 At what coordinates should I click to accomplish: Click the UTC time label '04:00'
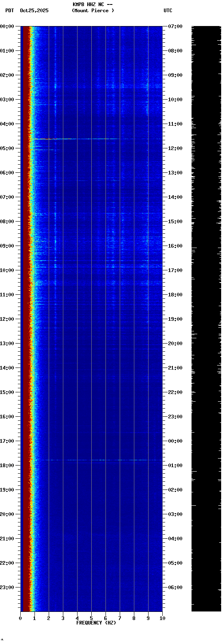coord(175,539)
